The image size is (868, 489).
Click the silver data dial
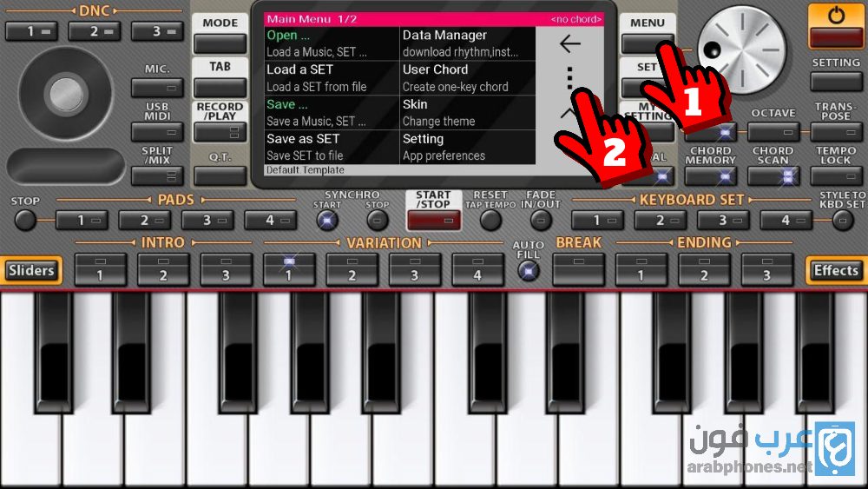click(741, 50)
